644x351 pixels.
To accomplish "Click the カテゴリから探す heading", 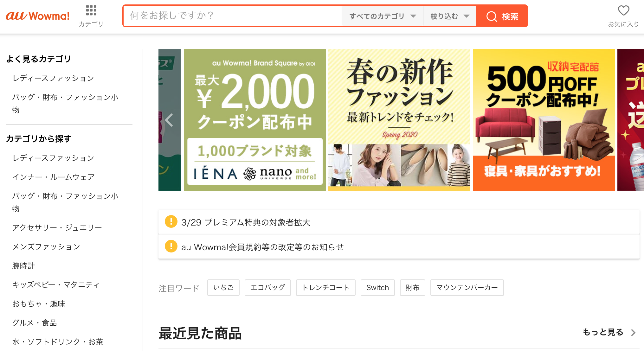I will tap(39, 139).
